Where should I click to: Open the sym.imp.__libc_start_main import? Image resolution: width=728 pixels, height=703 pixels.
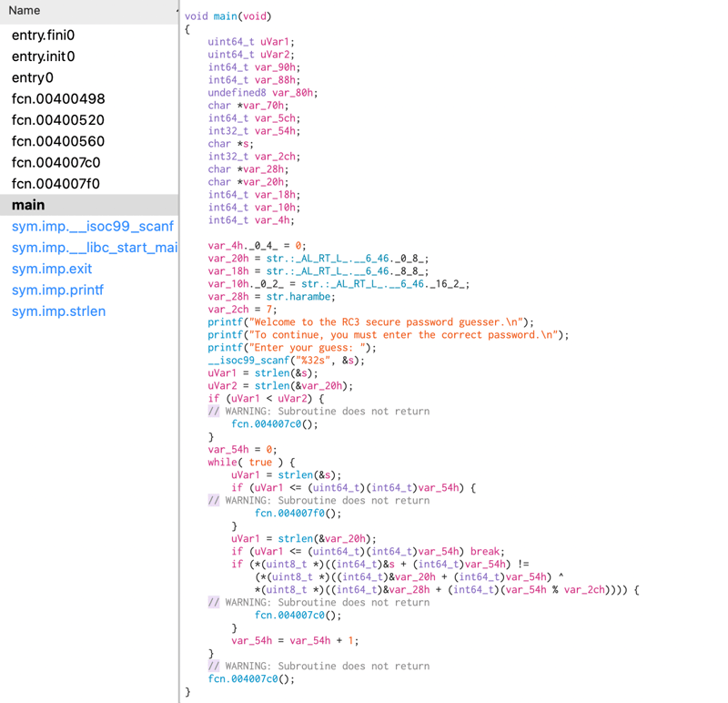pos(95,248)
